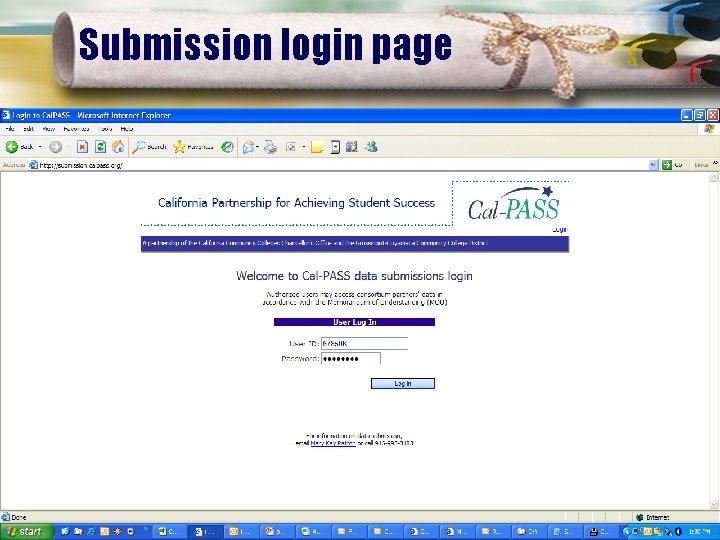Click the Cal-PASS logo image
The image size is (720, 540).
[x=513, y=204]
